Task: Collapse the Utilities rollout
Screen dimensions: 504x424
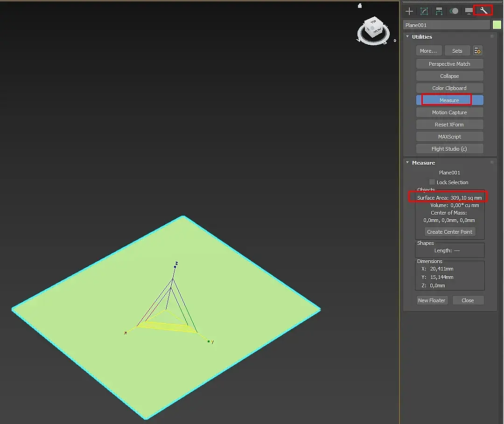Action: pos(407,37)
